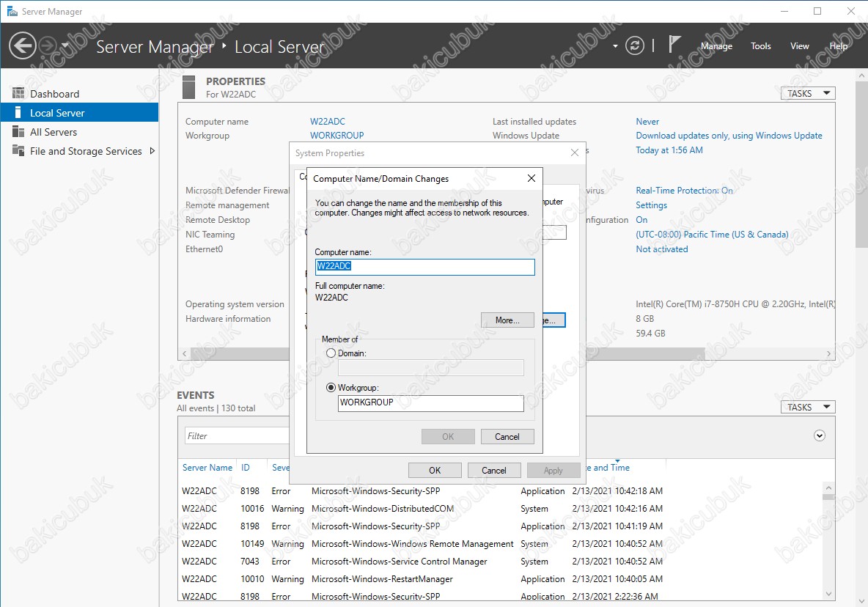Click the Settings link
This screenshot has width=868, height=607.
click(x=651, y=205)
